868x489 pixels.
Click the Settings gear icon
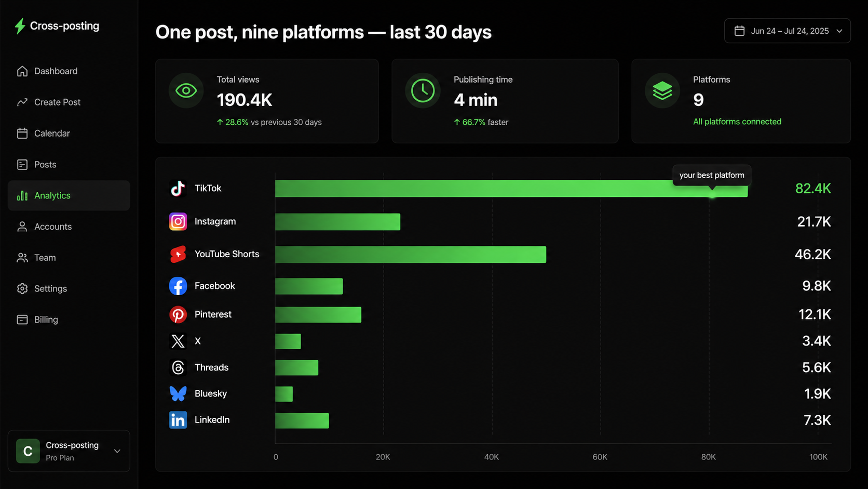click(22, 288)
